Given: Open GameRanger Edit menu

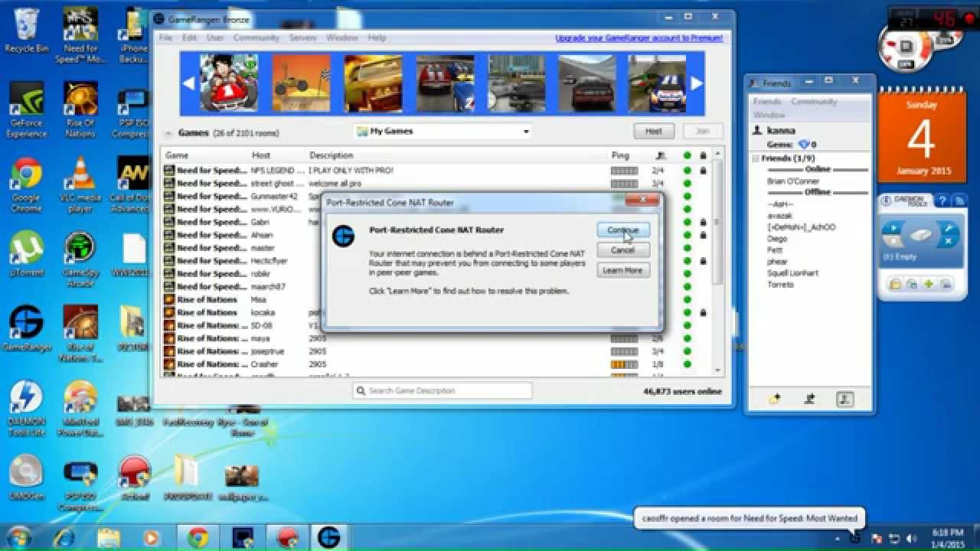Looking at the screenshot, I should (189, 37).
